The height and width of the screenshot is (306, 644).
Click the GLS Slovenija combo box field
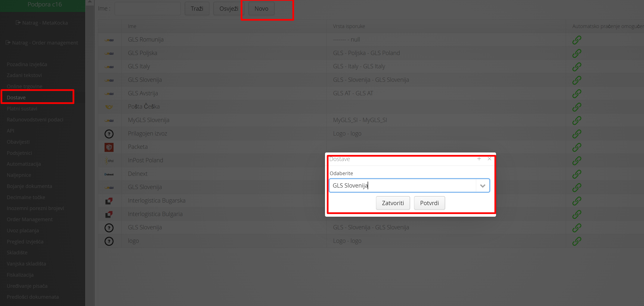tap(402, 186)
